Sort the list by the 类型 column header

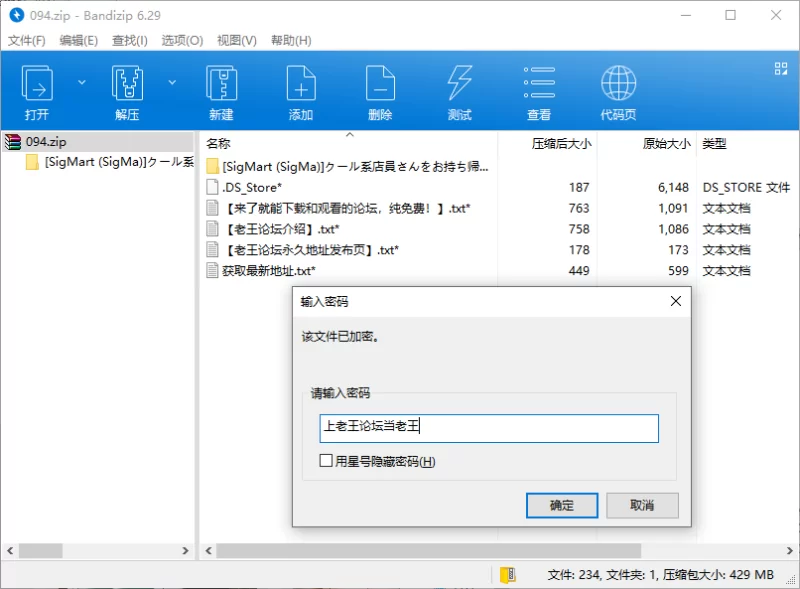click(714, 144)
